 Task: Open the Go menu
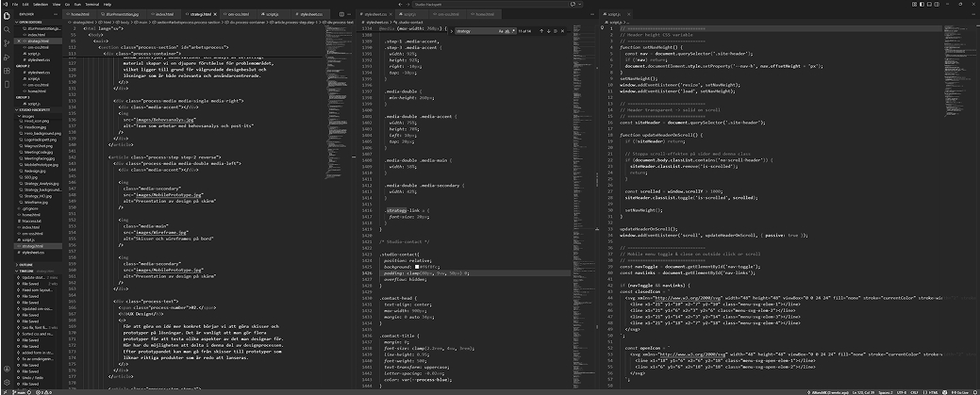coord(67,4)
